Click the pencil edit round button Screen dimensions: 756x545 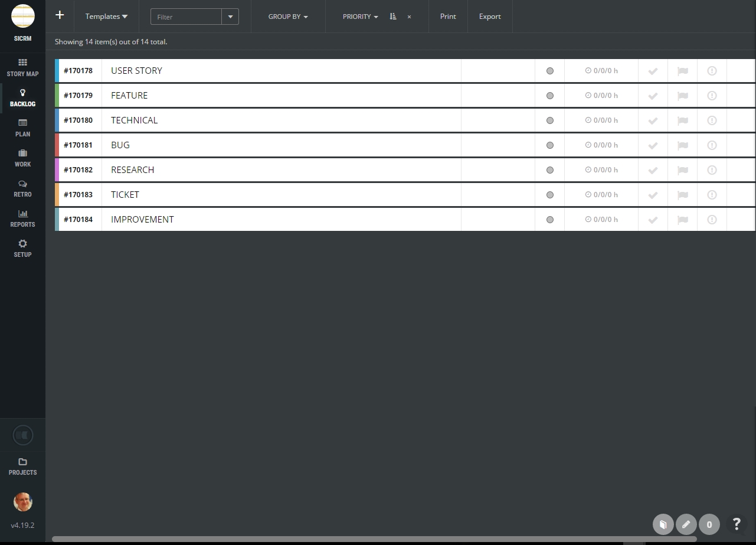coord(686,524)
